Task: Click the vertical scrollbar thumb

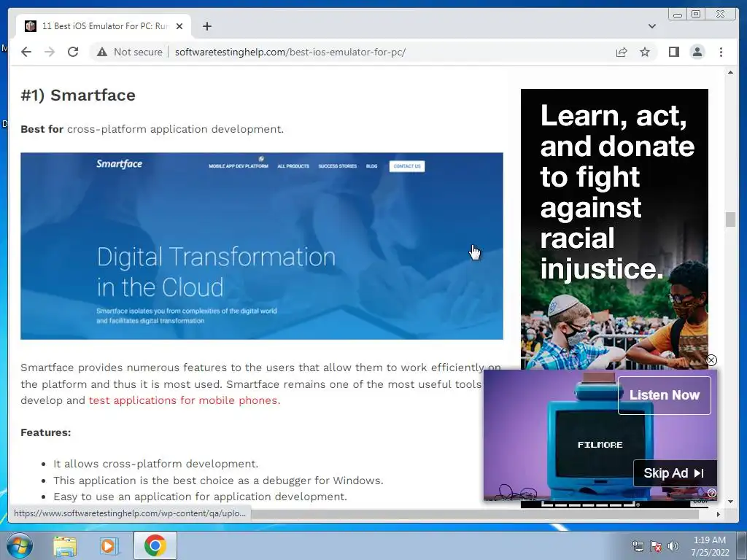Action: pos(730,219)
